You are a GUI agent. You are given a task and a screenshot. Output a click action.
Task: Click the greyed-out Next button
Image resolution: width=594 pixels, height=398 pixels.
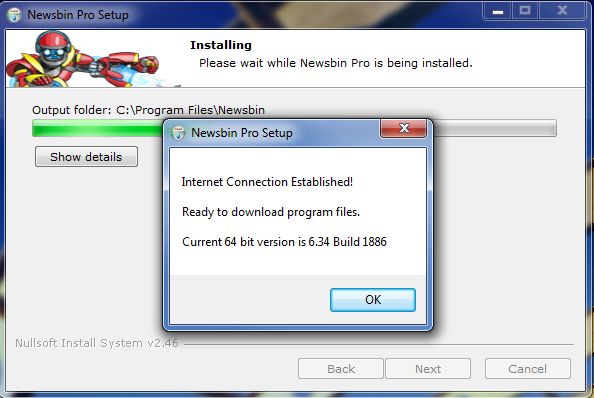[x=428, y=369]
